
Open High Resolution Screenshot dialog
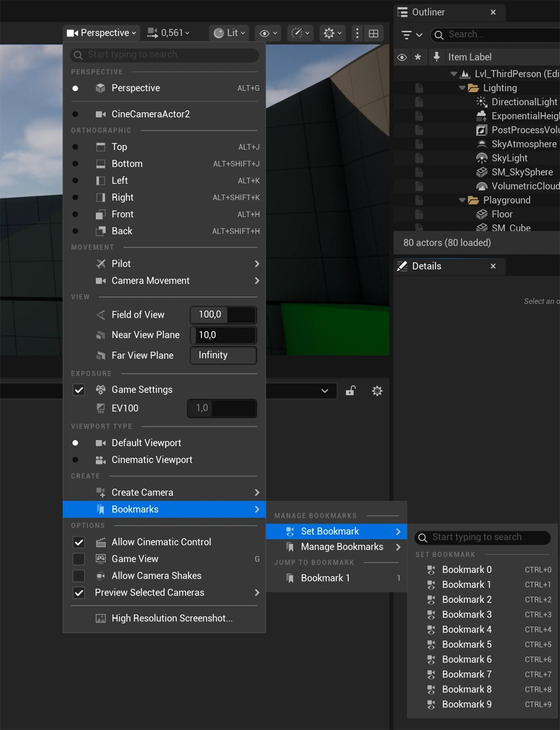tap(164, 618)
